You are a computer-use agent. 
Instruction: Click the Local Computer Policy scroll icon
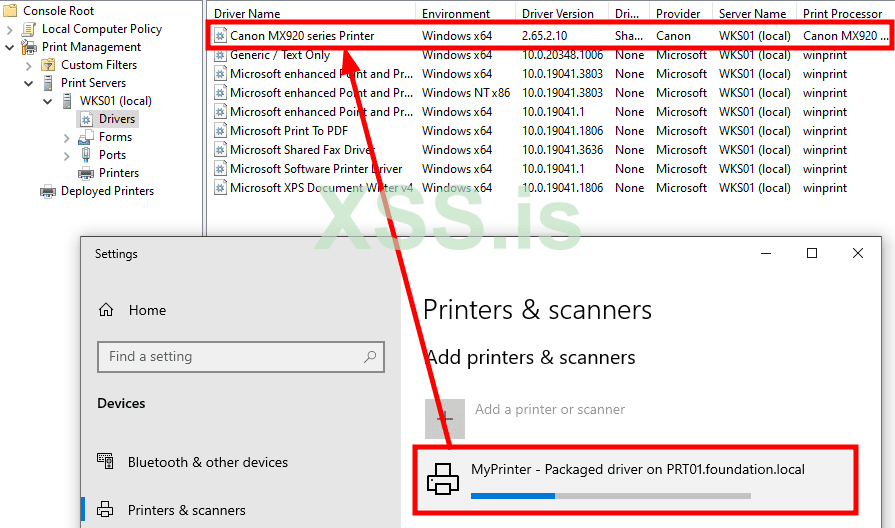click(x=29, y=29)
